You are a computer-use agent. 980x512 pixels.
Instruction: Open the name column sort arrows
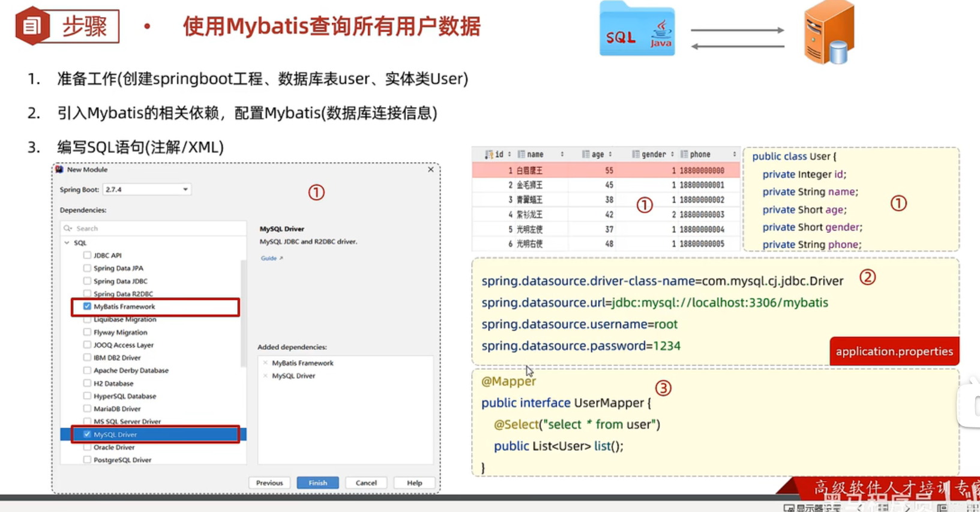(x=562, y=155)
